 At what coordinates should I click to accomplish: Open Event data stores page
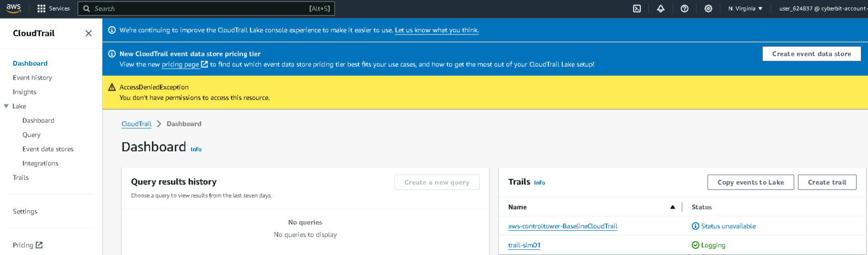(48, 149)
